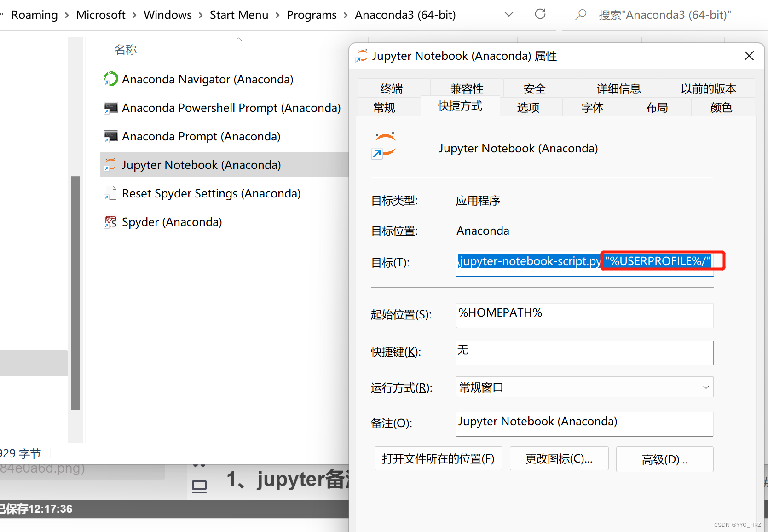
Task: Click the Explorer vertical scrollbar thumb
Action: [76, 293]
